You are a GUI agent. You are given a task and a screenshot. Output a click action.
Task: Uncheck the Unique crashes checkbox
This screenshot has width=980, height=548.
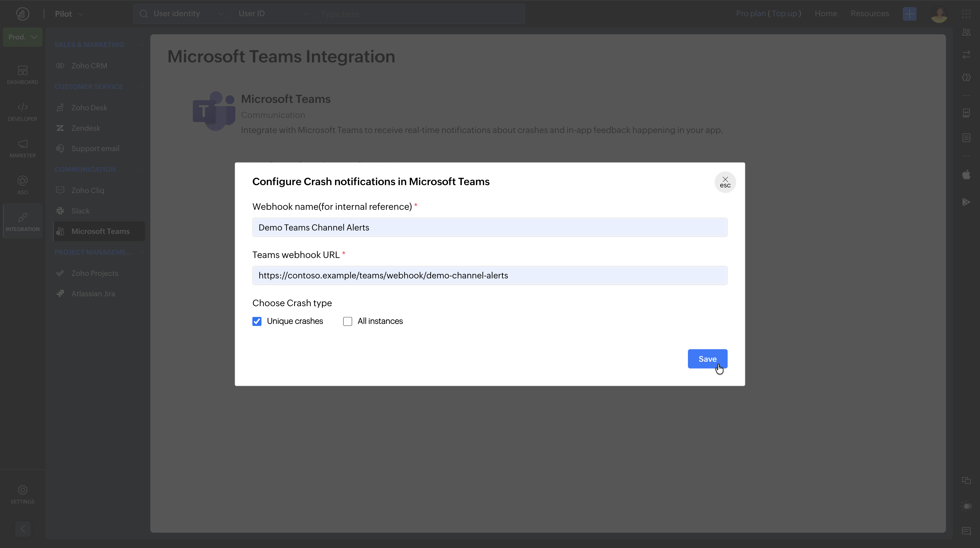tap(257, 321)
